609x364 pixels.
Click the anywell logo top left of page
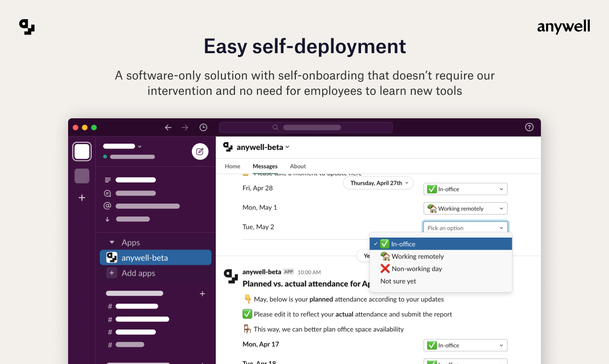27,27
